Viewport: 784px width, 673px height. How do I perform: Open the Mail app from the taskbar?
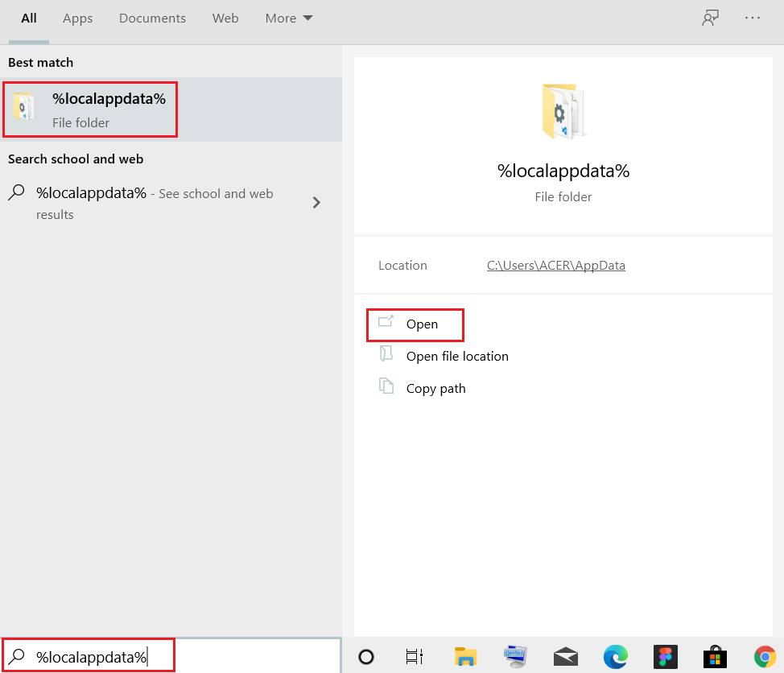tap(565, 657)
